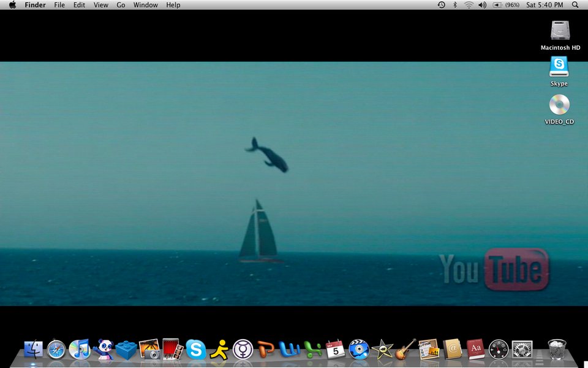Image resolution: width=588 pixels, height=368 pixels.
Task: Open the Finder application menu
Action: coord(36,5)
